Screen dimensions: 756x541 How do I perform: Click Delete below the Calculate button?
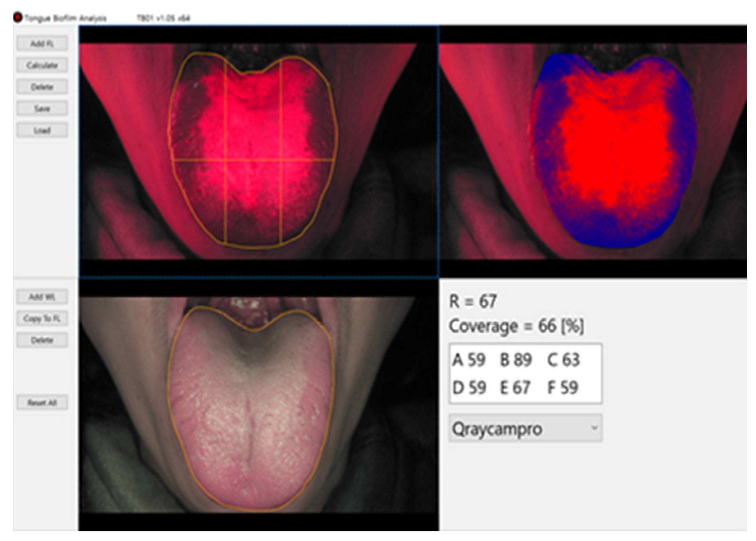42,87
